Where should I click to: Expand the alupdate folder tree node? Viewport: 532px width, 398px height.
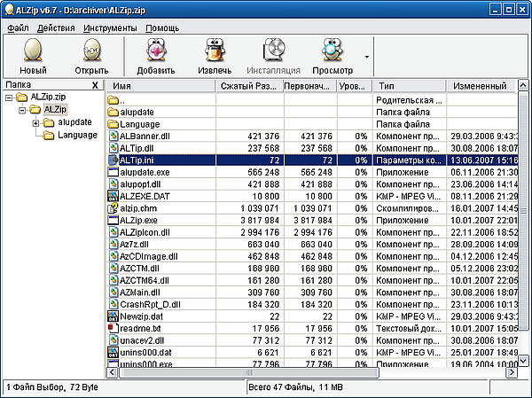(x=36, y=122)
